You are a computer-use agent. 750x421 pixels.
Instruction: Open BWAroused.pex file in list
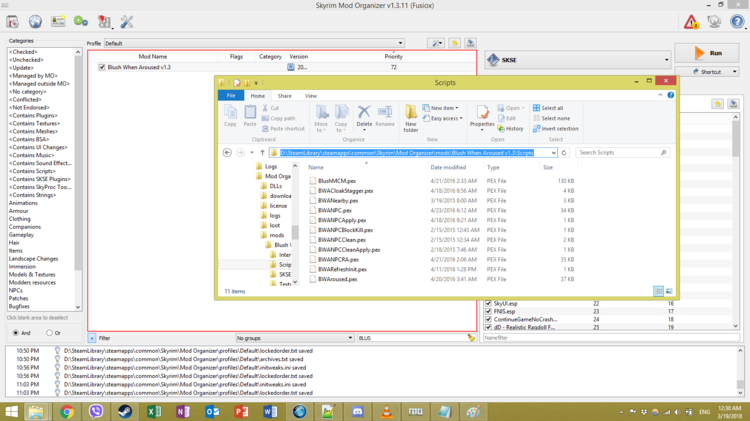coord(338,279)
